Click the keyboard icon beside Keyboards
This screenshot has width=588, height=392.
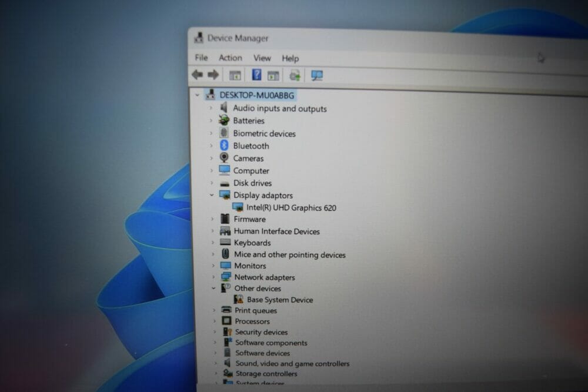(x=225, y=242)
